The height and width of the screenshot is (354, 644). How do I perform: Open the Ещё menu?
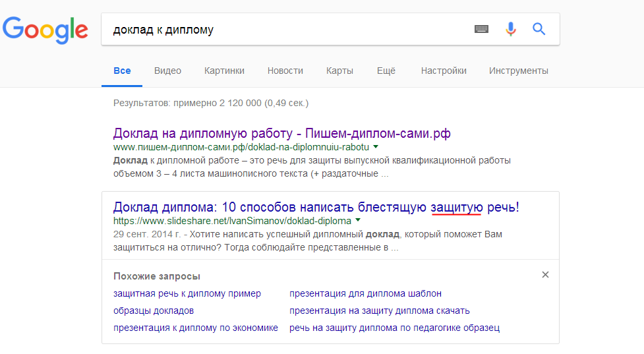point(386,71)
